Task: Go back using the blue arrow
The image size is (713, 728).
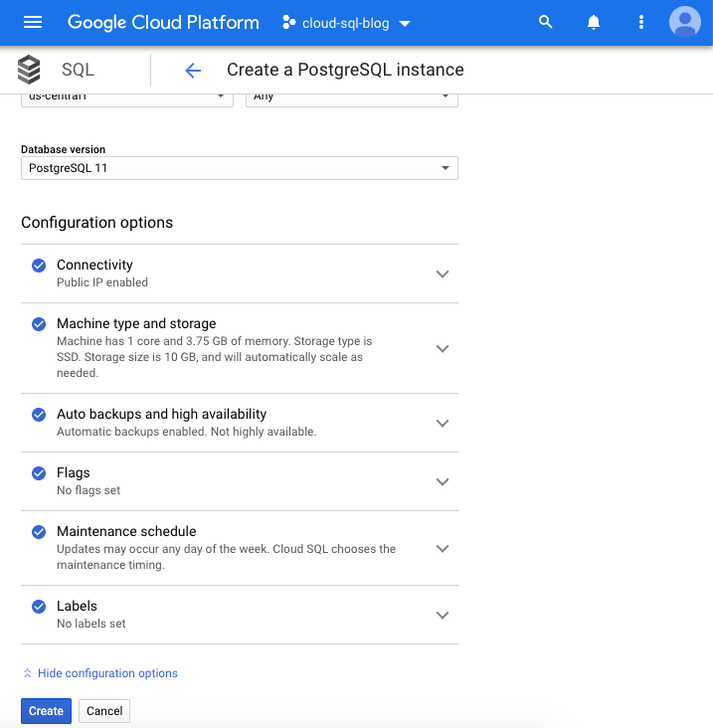Action: 193,70
